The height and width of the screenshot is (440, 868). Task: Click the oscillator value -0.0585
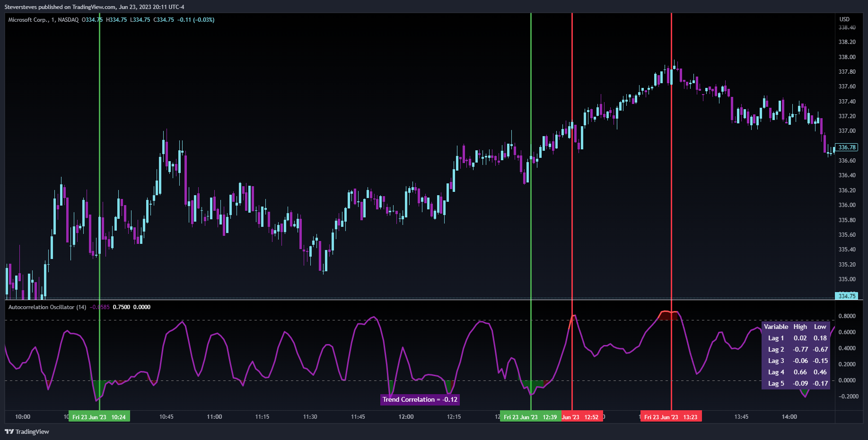(x=100, y=307)
